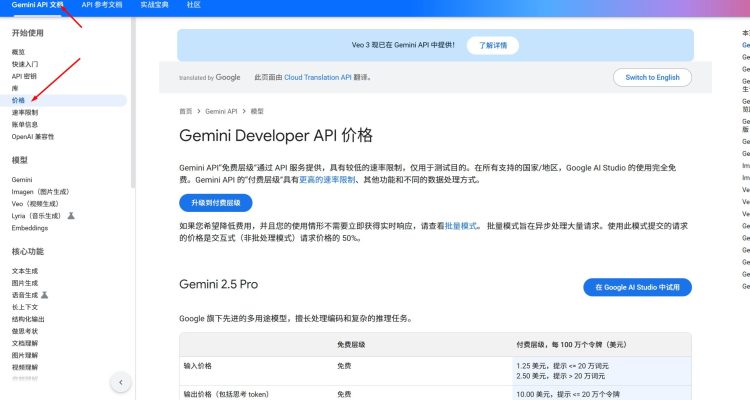750x400 pixels.
Task: Open the 库 sidebar entry
Action: (15, 88)
